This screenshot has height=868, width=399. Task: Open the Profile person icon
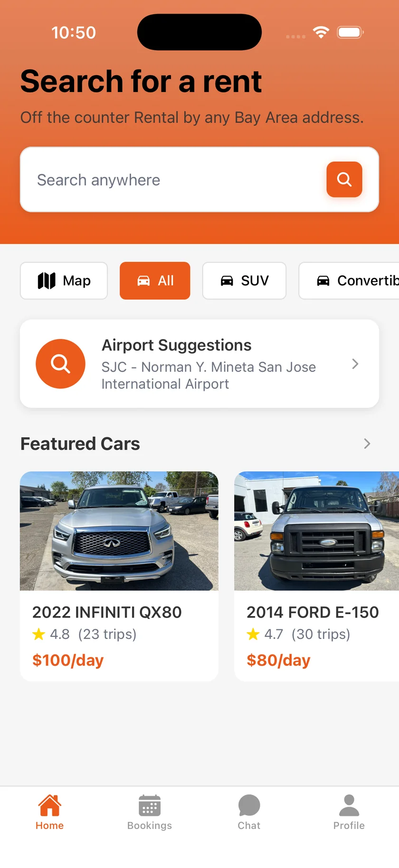349,805
